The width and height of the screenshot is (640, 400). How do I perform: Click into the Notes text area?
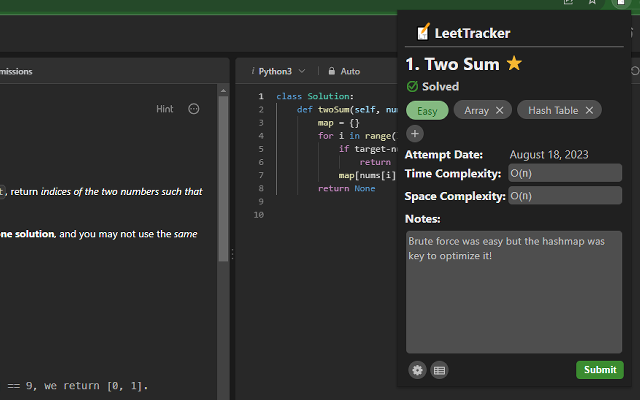point(514,292)
